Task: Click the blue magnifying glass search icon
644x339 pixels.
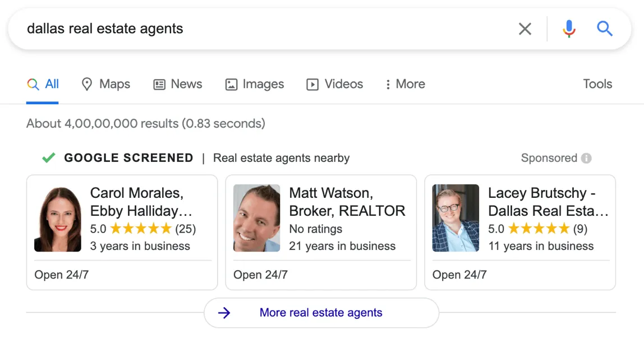Action: click(x=604, y=29)
